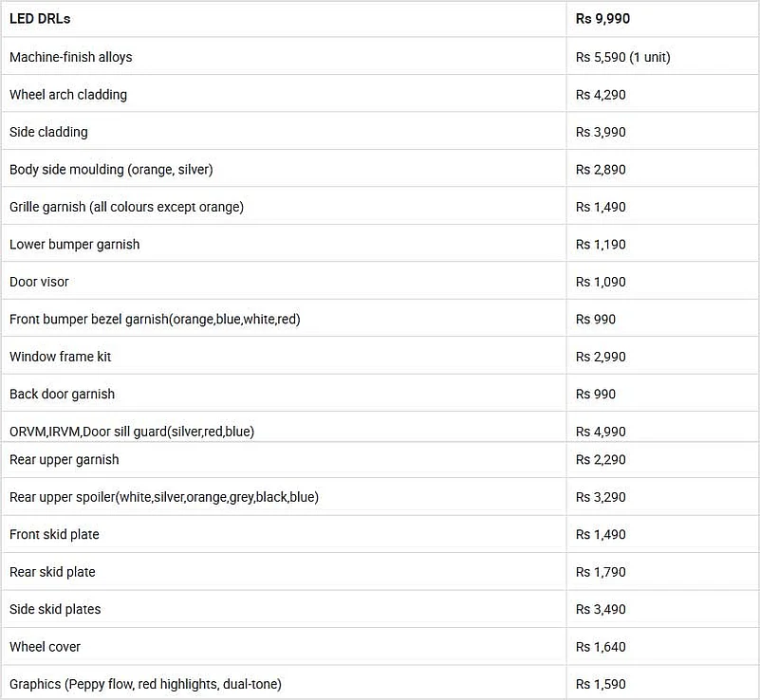Click the Front bumper bezel garnish cell
This screenshot has height=700, width=760.
coord(155,320)
